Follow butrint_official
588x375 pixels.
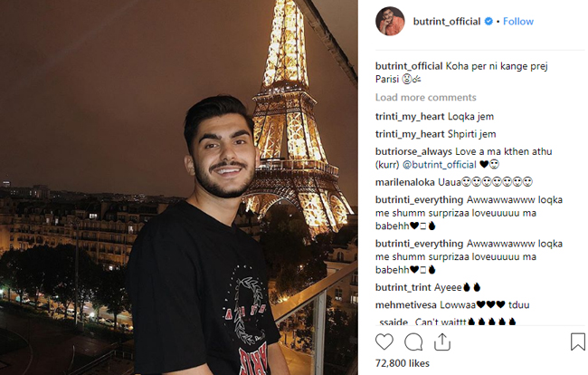click(x=517, y=22)
